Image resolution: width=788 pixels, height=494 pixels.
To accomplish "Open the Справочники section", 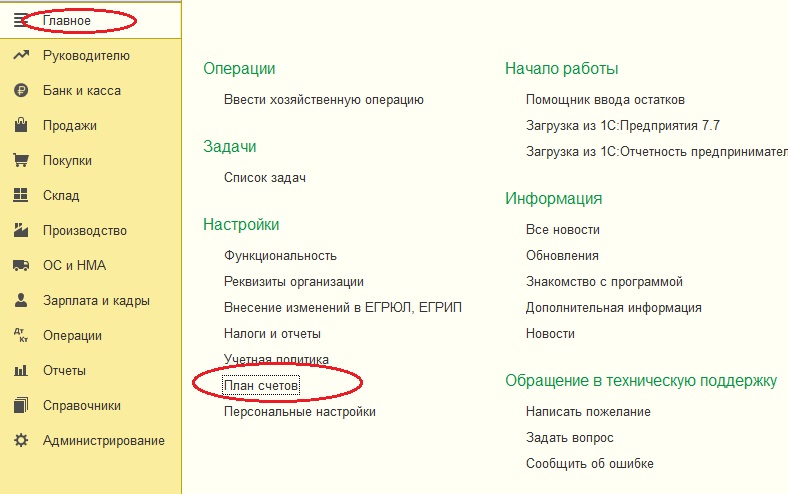I will point(82,406).
